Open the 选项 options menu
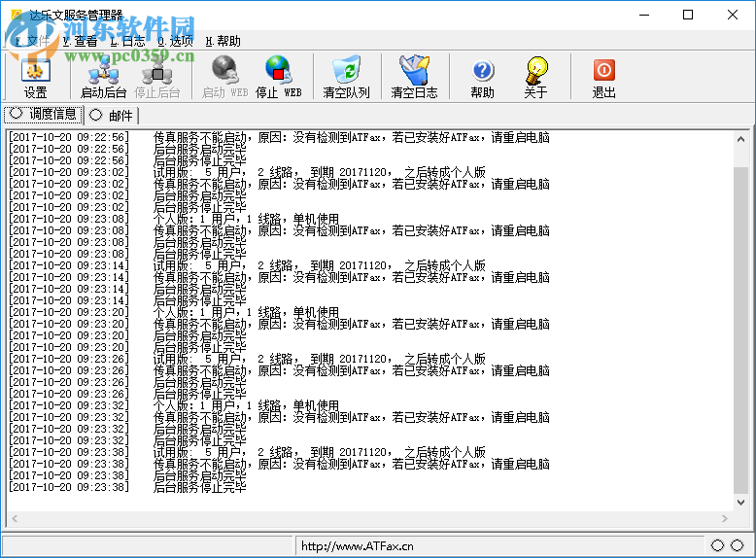The height and width of the screenshot is (558, 756). coord(175,41)
